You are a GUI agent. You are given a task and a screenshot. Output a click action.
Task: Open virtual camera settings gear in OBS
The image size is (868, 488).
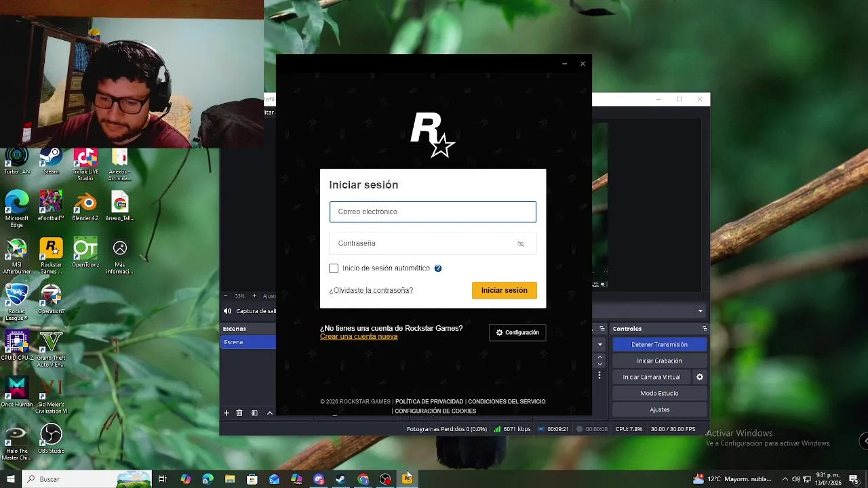click(700, 377)
